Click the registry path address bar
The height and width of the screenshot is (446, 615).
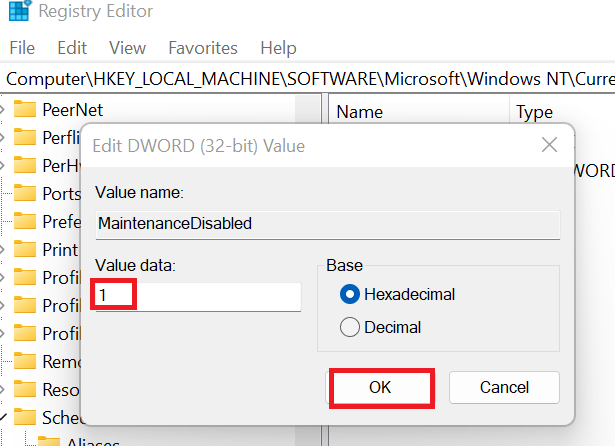pos(308,79)
